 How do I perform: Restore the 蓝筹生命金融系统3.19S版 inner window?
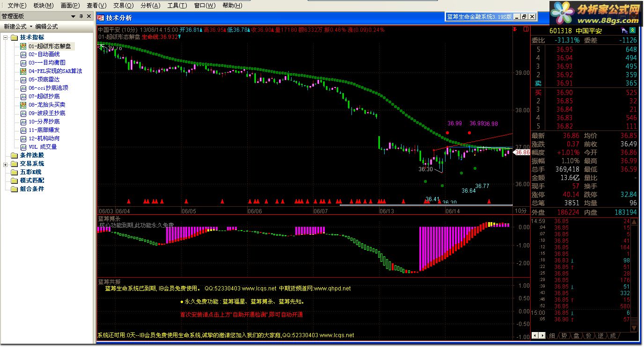tap(524, 17)
